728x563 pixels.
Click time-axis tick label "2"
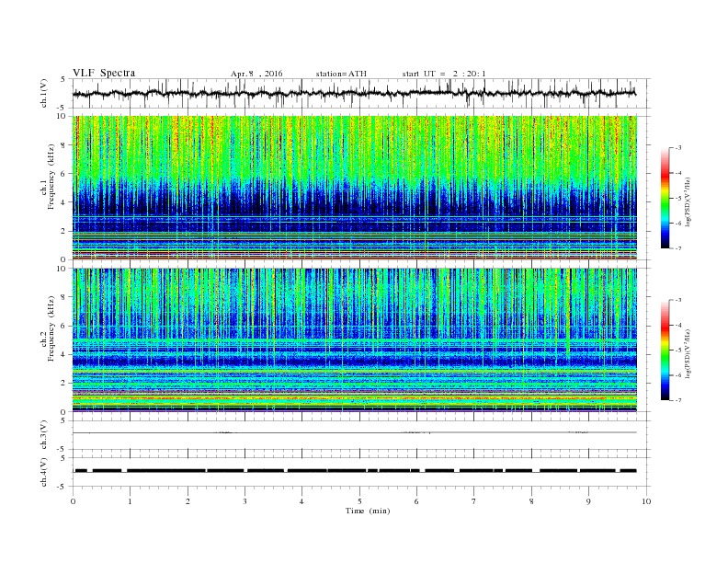click(x=188, y=501)
